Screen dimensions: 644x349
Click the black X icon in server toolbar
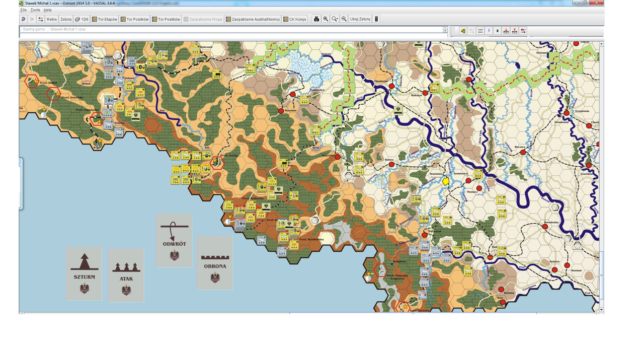click(x=498, y=31)
